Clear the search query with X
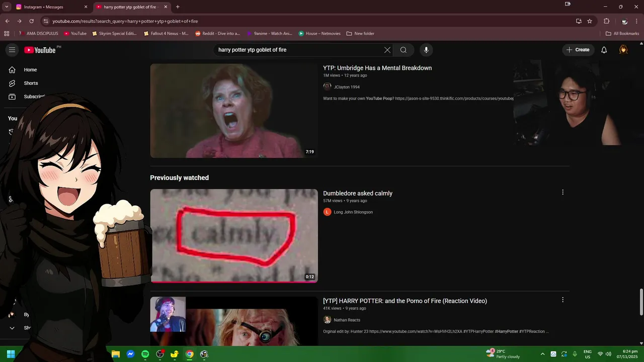Viewport: 644px width, 362px height. (387, 50)
